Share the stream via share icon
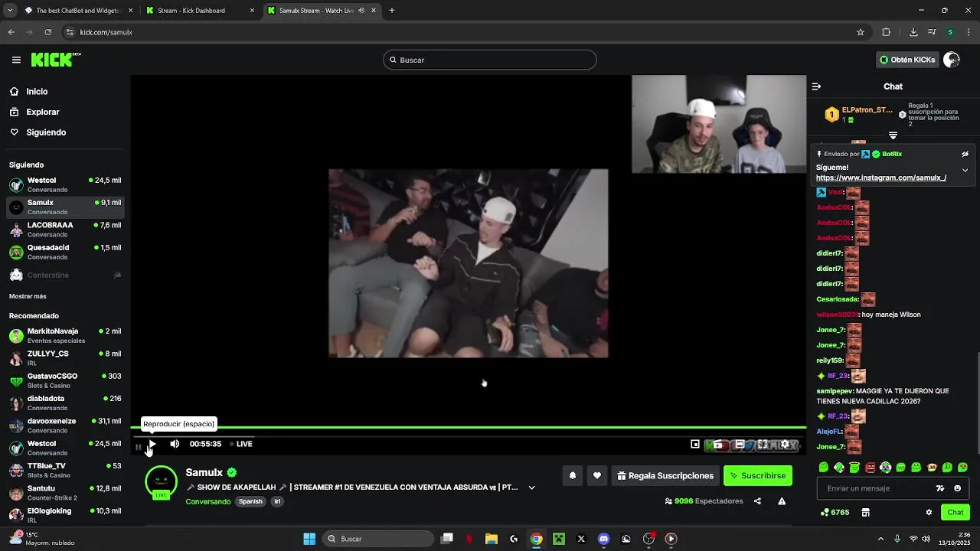Screen dimensions: 980x551 pos(757,501)
